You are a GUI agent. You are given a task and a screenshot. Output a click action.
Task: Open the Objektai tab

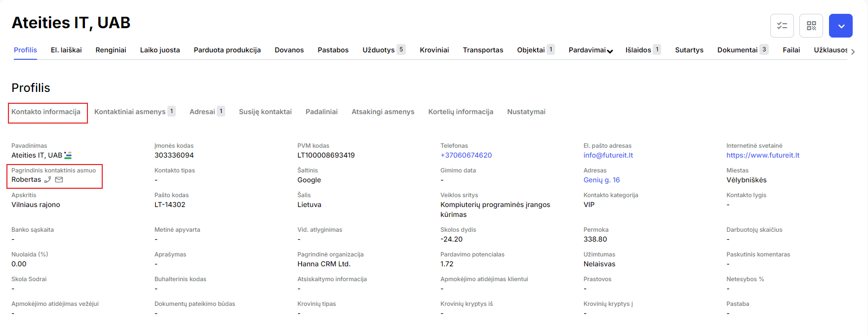(x=536, y=50)
